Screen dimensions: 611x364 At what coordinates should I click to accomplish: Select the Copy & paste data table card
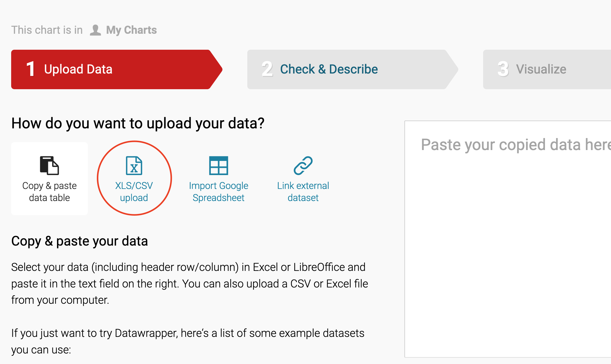49,178
